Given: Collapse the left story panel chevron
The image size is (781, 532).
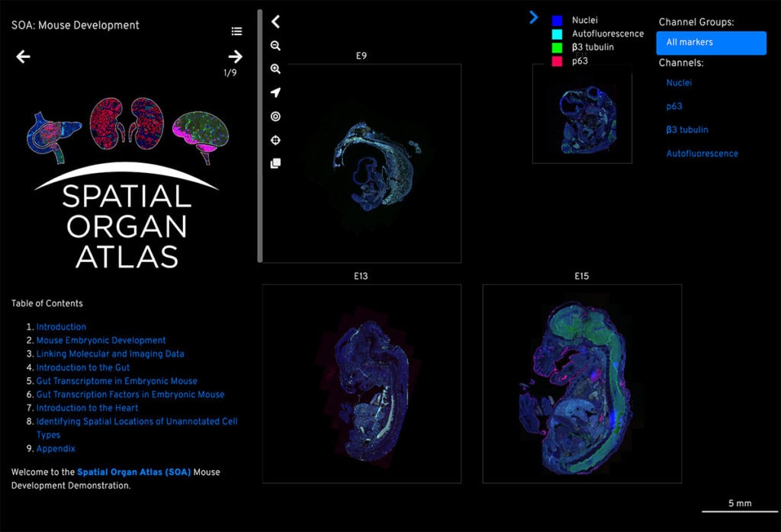Looking at the screenshot, I should (275, 22).
